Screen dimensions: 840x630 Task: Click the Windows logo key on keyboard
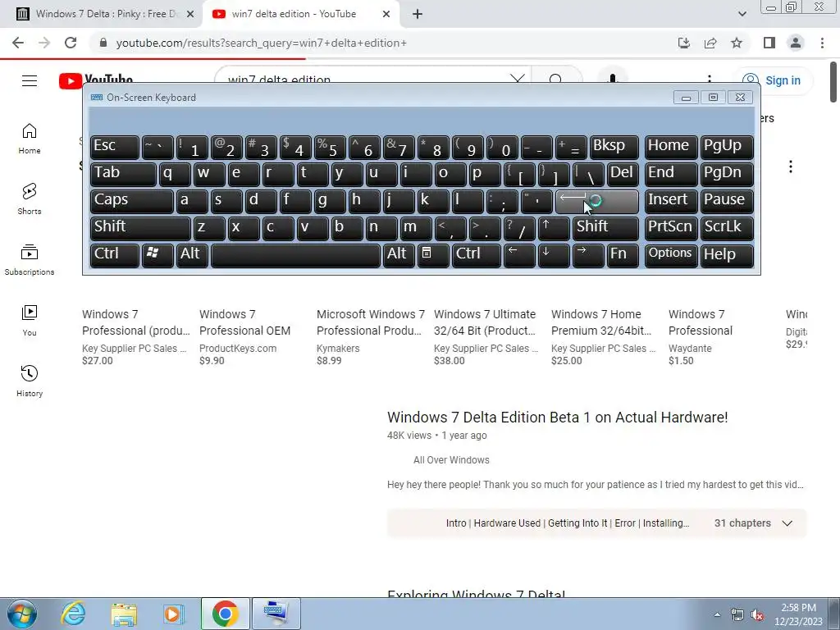tap(157, 255)
